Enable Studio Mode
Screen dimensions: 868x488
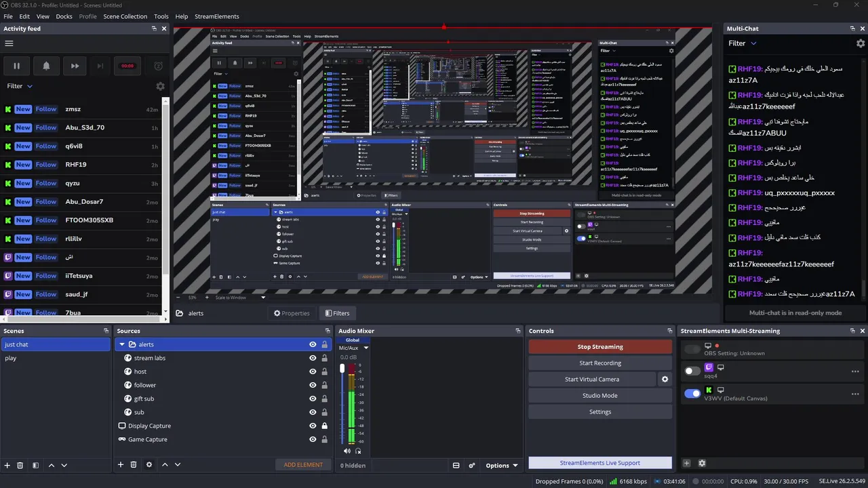(x=600, y=396)
